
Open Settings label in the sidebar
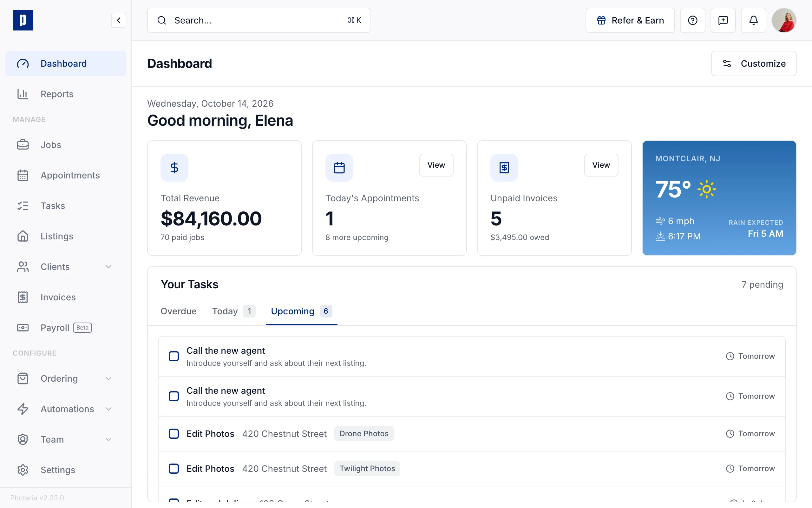(58, 470)
